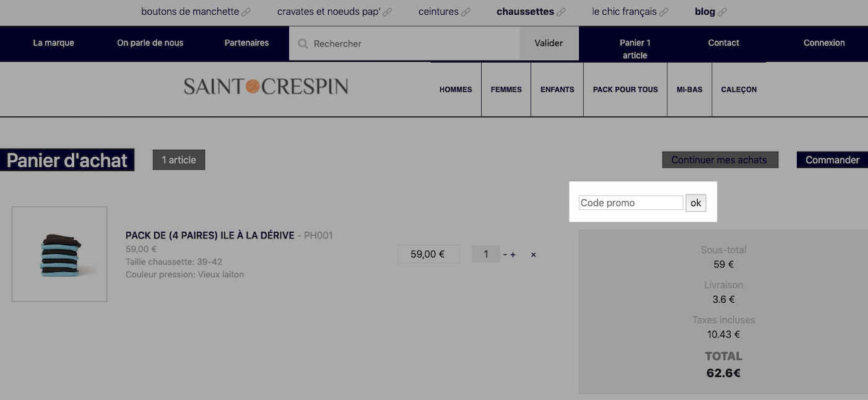The width and height of the screenshot is (868, 400).
Task: Select the ENFANTS category tab
Action: point(557,89)
